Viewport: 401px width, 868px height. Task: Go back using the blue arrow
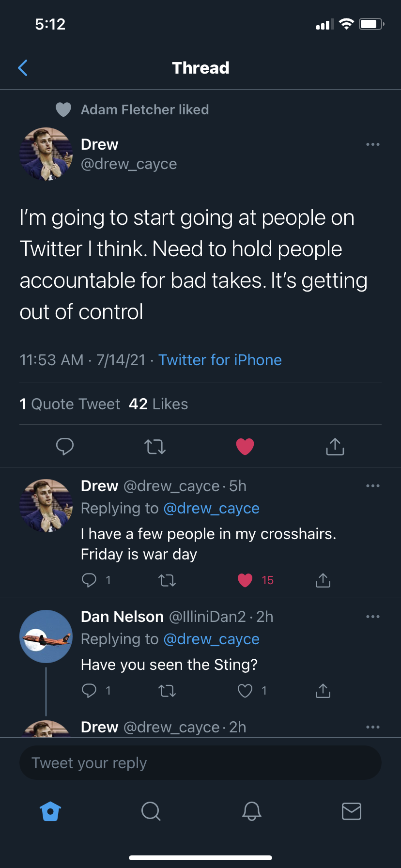23,68
